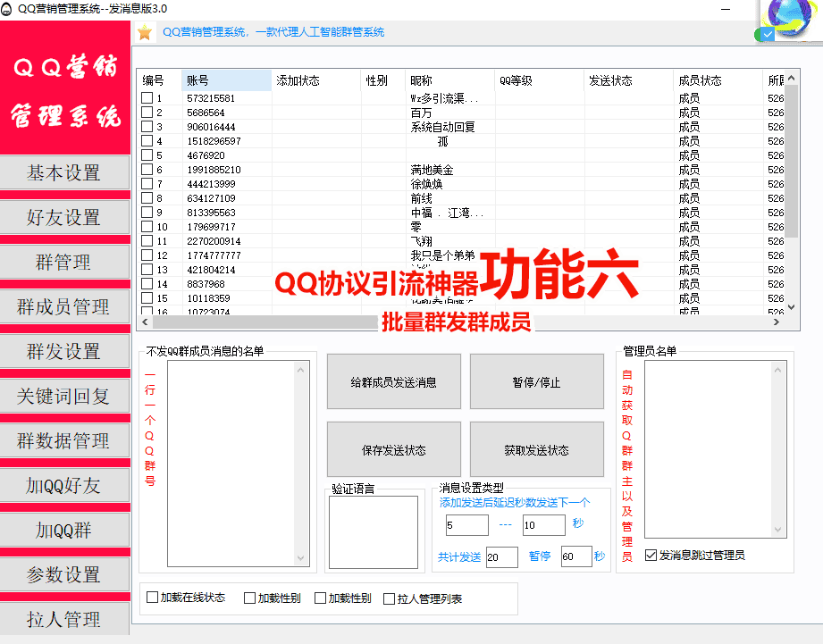
Task: Click the 发送状态 column header
Action: click(629, 80)
